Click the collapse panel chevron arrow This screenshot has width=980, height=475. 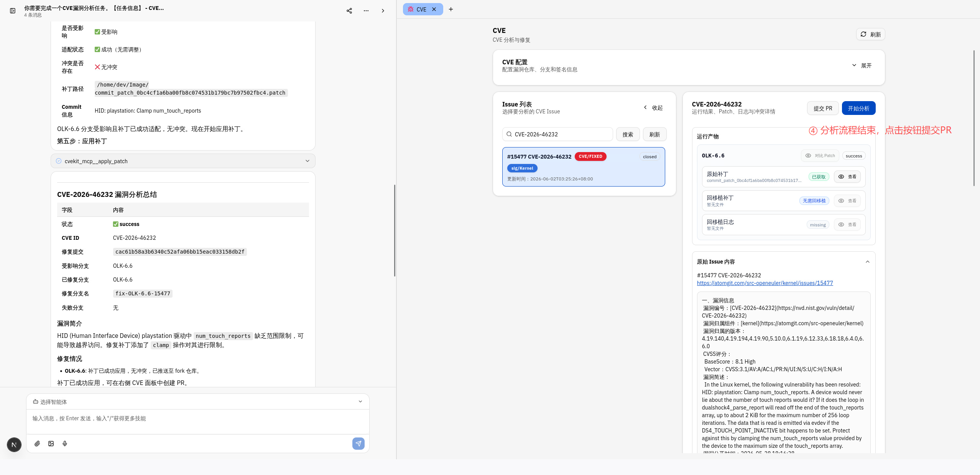point(383,11)
